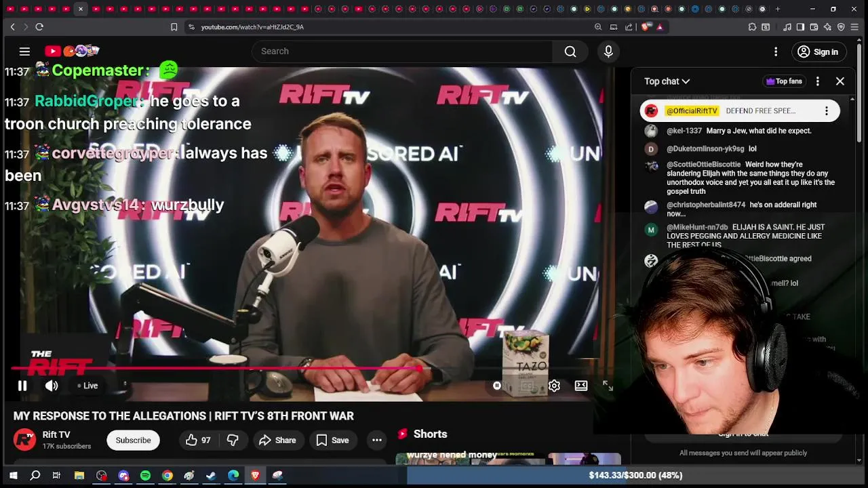This screenshot has width=868, height=488.
Task: Click the video progress bar scrubber
Action: point(419,369)
